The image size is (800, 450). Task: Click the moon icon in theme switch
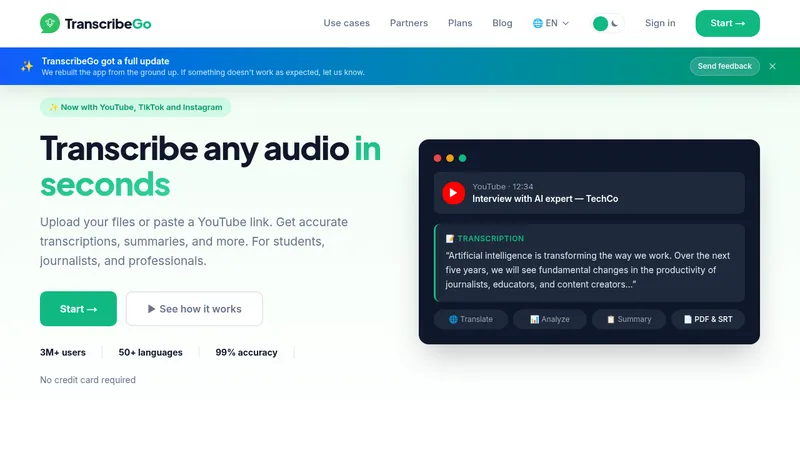(615, 23)
